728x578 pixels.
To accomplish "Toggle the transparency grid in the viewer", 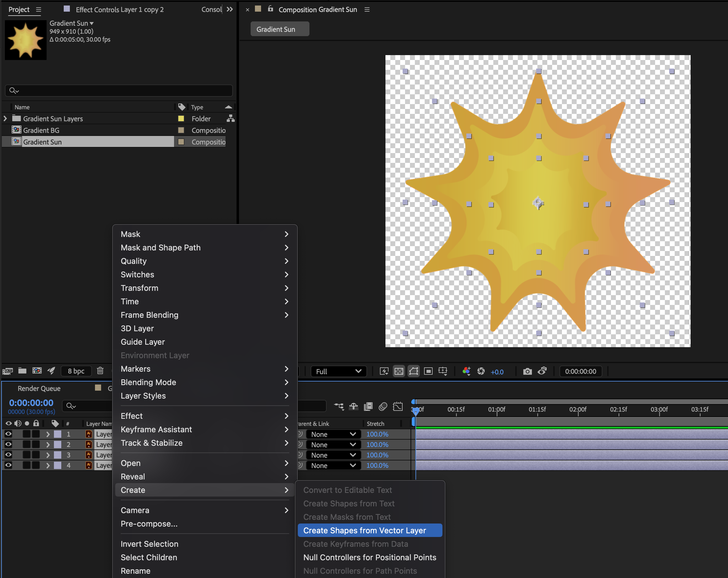I will click(x=399, y=371).
